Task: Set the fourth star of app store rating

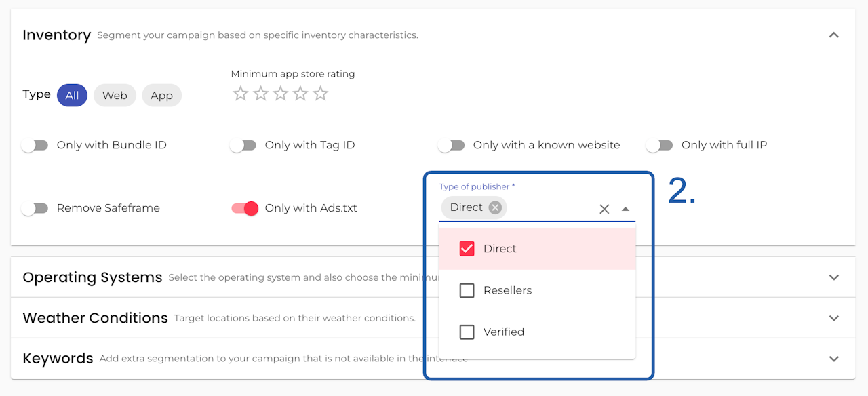Action: [x=300, y=94]
